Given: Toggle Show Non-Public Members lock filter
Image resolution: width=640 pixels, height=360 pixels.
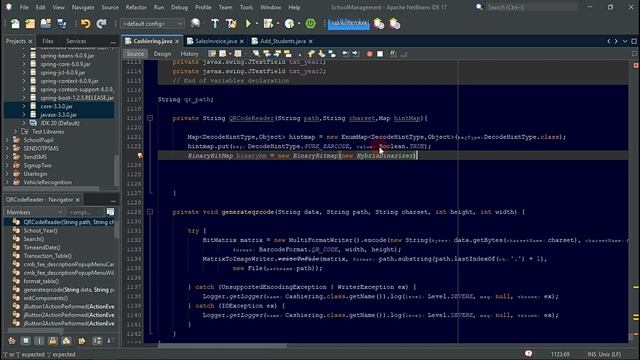Looking at the screenshot, I should [x=53, y=340].
